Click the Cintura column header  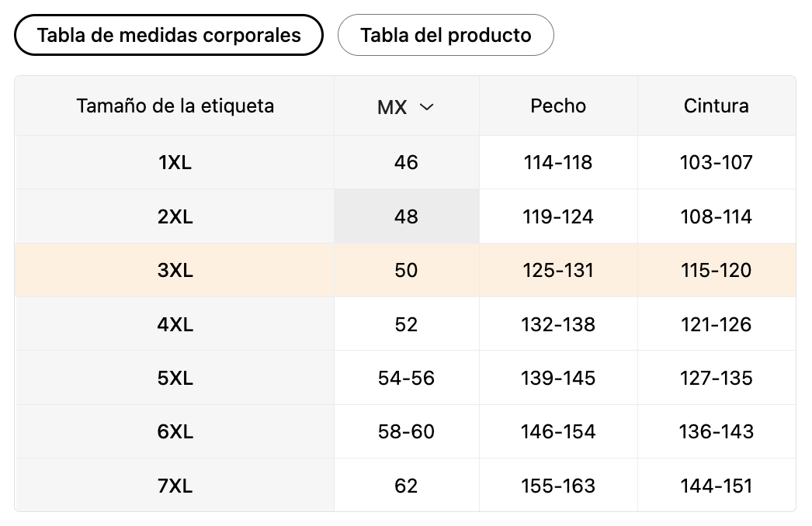(x=717, y=106)
